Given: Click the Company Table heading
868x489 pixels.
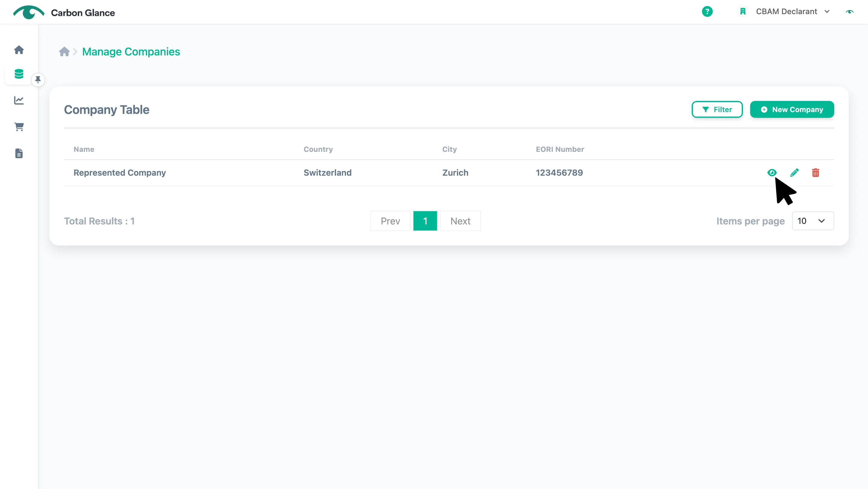Looking at the screenshot, I should [106, 110].
